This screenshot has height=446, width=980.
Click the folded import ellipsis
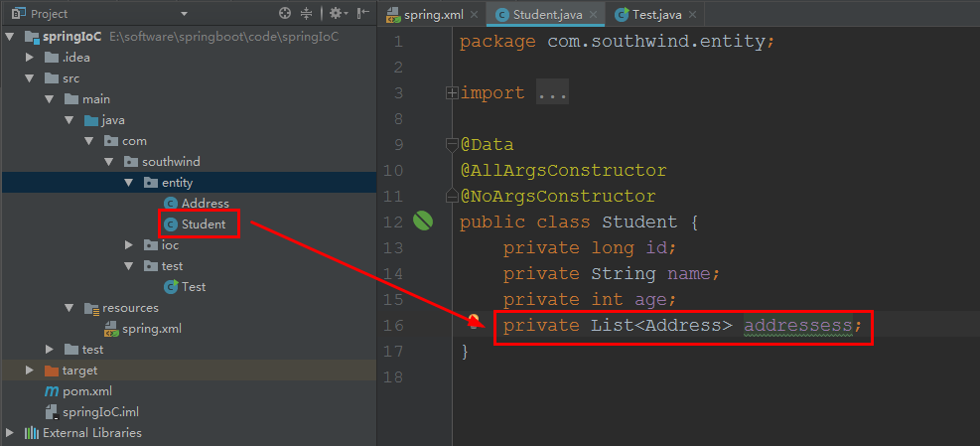pyautogui.click(x=552, y=93)
